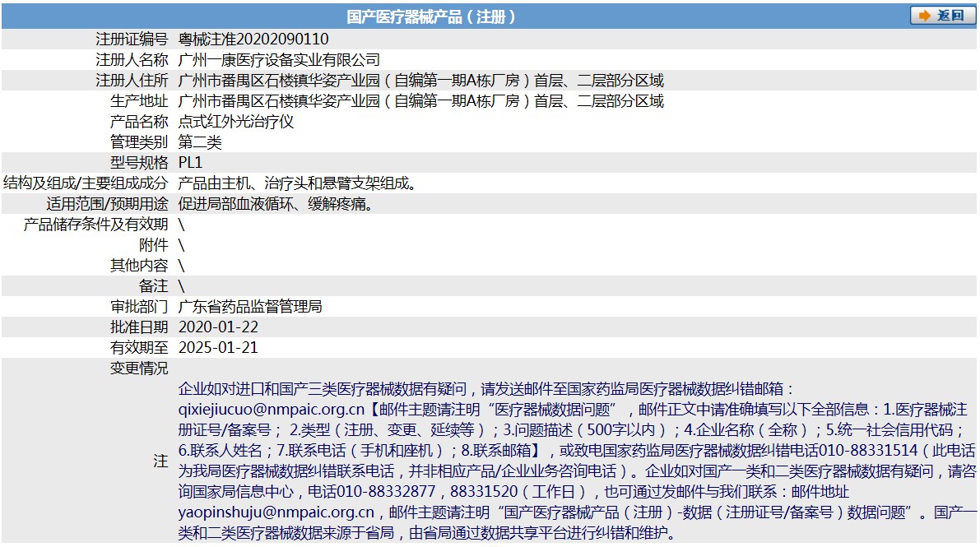This screenshot has height=547, width=980.
Task: Select the address value in 注册人住所 row
Action: (420, 80)
